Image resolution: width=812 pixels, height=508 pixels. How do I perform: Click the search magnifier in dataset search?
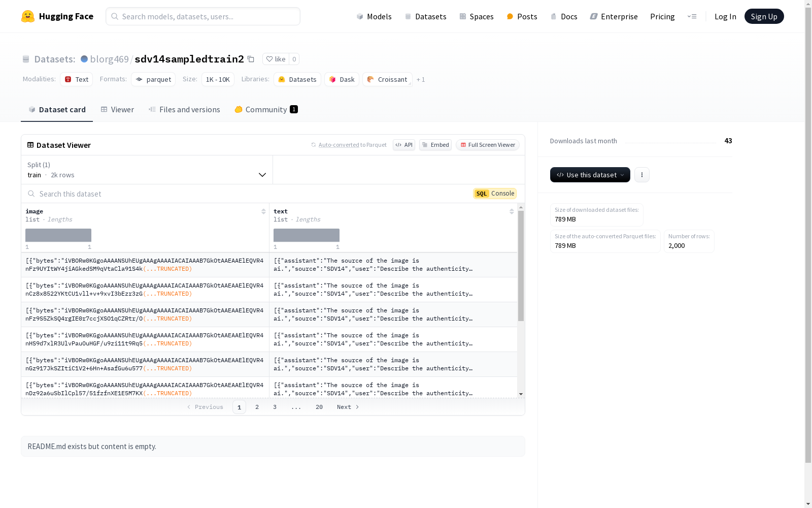point(31,194)
